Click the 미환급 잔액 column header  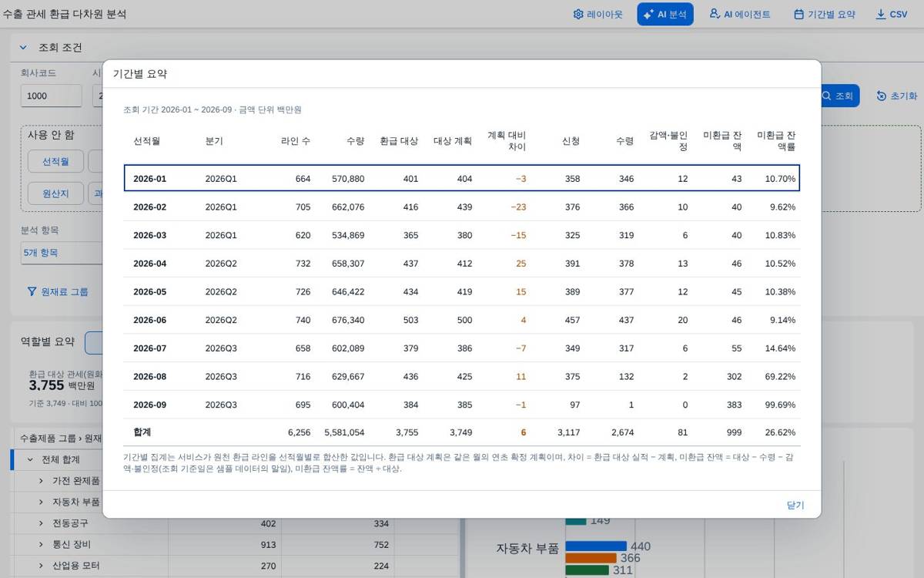[722, 141]
